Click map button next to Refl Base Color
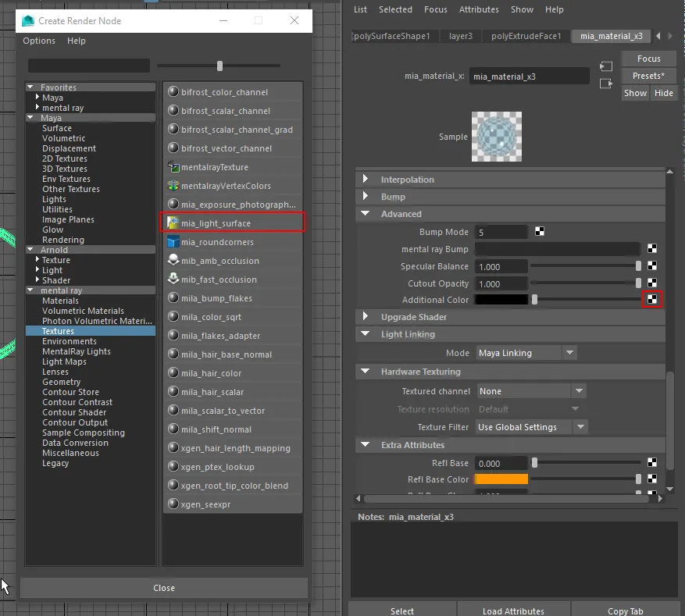Screen dimensions: 685x616 pyautogui.click(x=652, y=479)
